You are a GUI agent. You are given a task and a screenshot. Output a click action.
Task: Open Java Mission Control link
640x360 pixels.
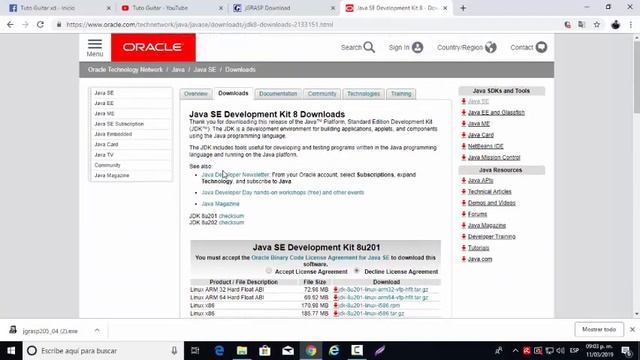click(x=494, y=158)
